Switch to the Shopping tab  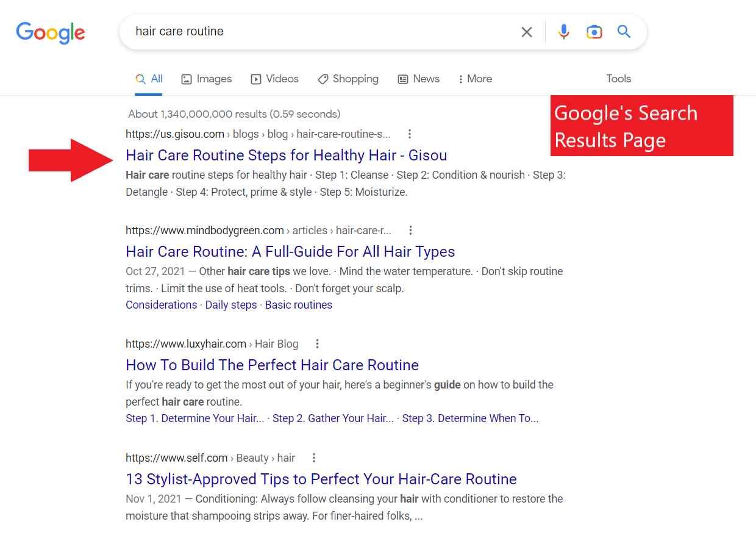coord(348,79)
